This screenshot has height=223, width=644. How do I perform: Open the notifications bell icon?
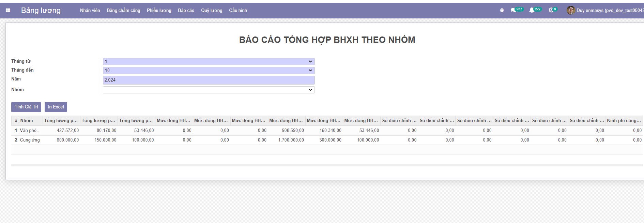point(532,11)
